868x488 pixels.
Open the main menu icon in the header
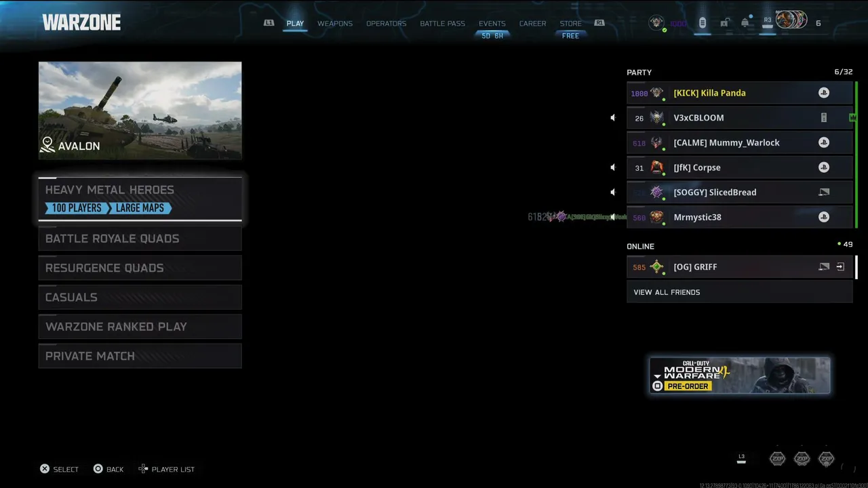pyautogui.click(x=703, y=23)
